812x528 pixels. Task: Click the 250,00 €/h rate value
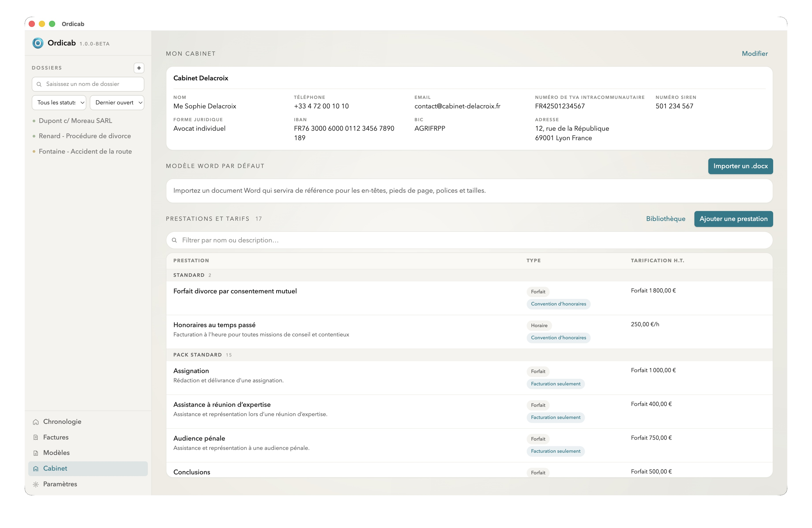[645, 324]
